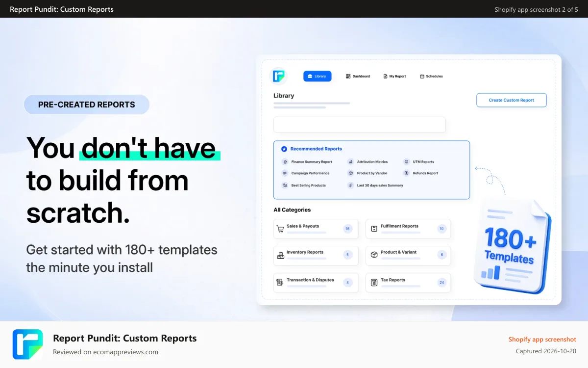Viewport: 588px width, 368px height.
Task: Open the Inventory Reports category
Action: point(316,255)
